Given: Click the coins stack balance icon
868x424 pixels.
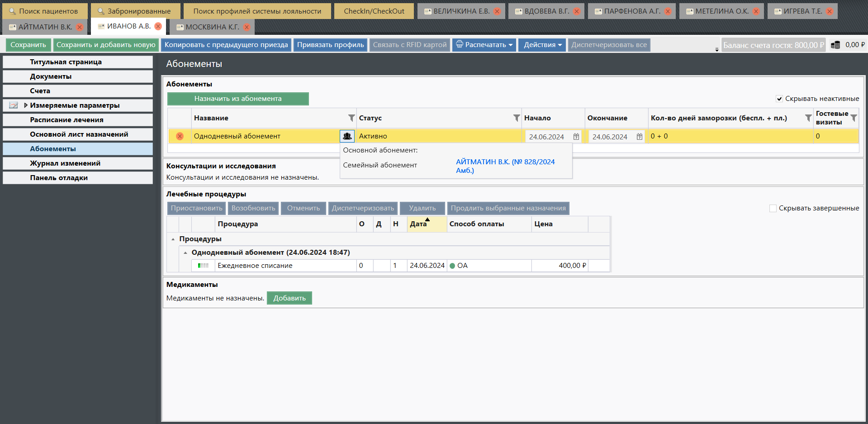Looking at the screenshot, I should point(835,45).
